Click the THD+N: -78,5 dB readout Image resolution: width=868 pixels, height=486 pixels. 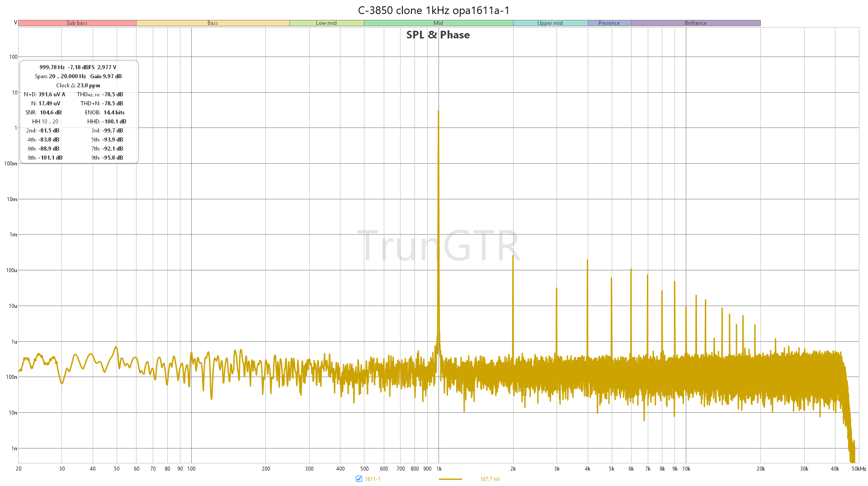[x=102, y=104]
